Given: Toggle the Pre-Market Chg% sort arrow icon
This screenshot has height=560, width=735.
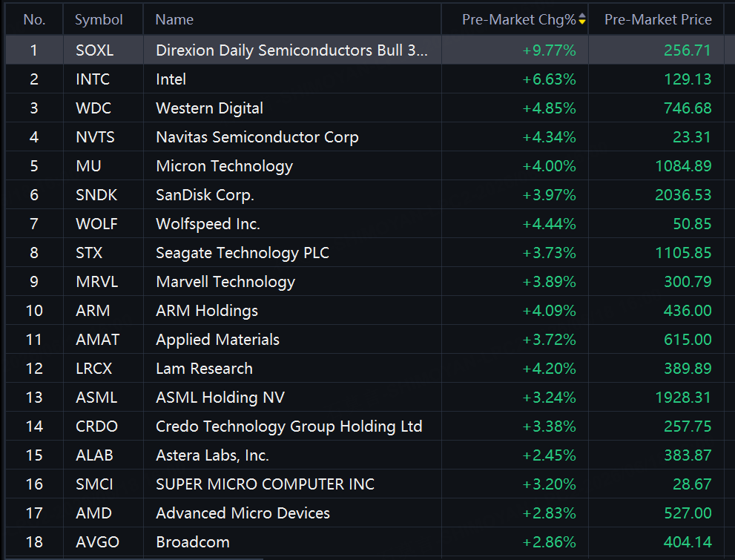Looking at the screenshot, I should pyautogui.click(x=582, y=19).
